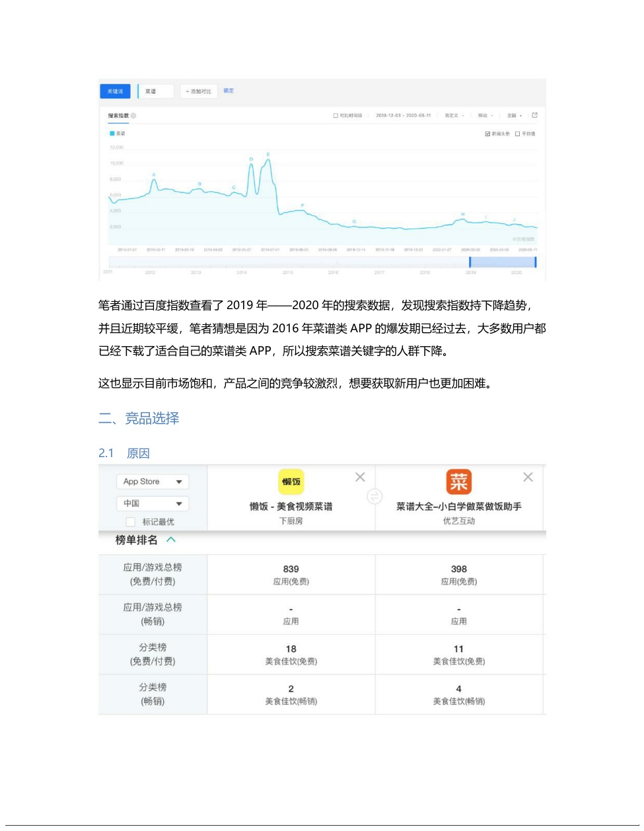
Task: Swap the two compared apps
Action: coord(375,497)
